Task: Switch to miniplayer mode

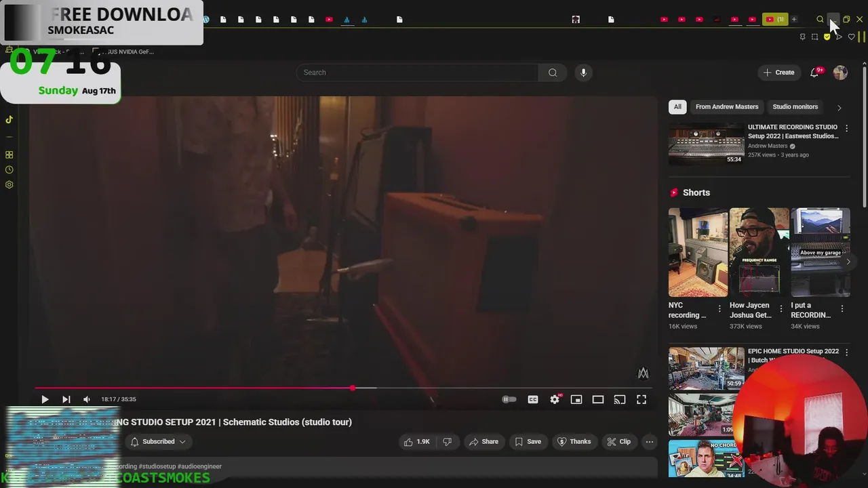Action: coord(576,399)
